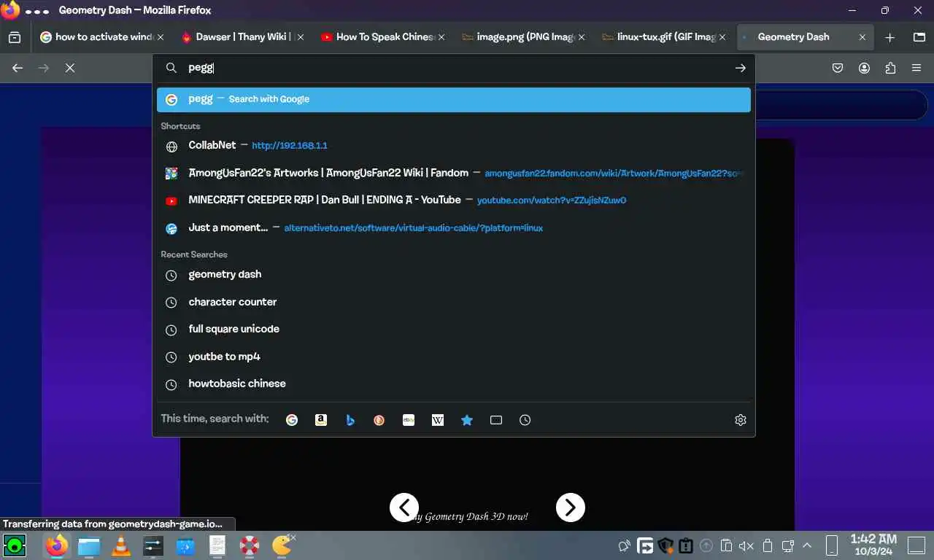The width and height of the screenshot is (934, 560).
Task: Show previous game slide arrow
Action: tap(404, 507)
